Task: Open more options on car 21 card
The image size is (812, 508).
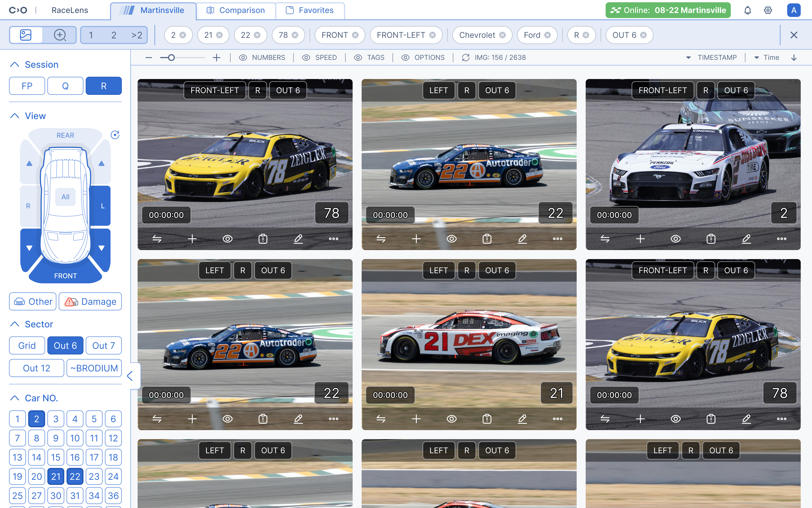Action: 558,419
